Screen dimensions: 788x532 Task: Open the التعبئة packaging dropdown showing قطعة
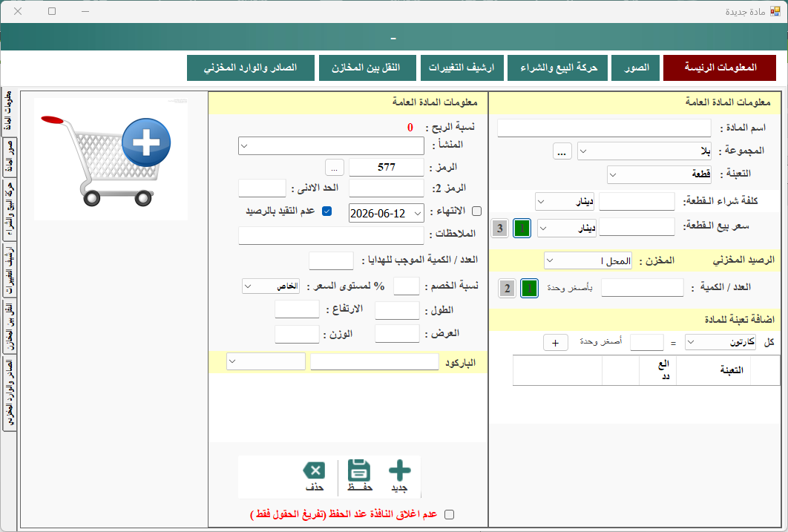pyautogui.click(x=660, y=174)
